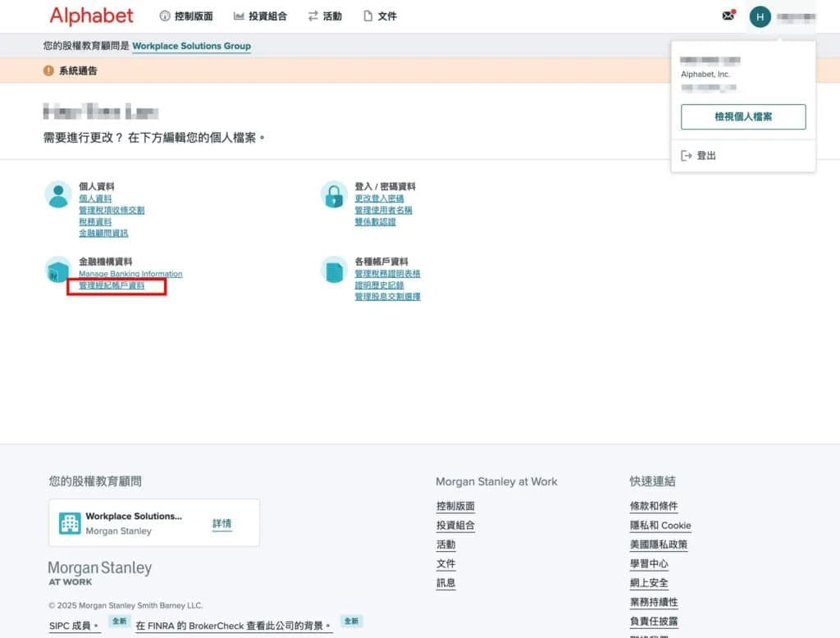Open 活動 in the footer links

click(x=445, y=545)
